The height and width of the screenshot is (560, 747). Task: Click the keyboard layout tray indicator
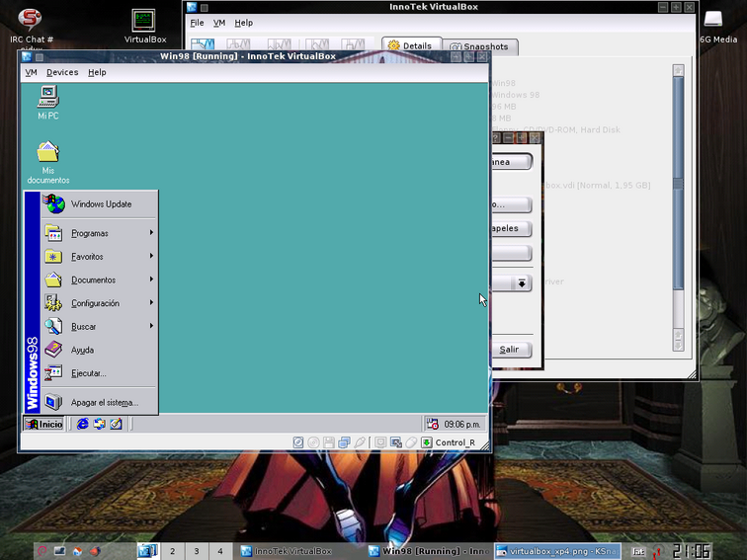coord(638,551)
